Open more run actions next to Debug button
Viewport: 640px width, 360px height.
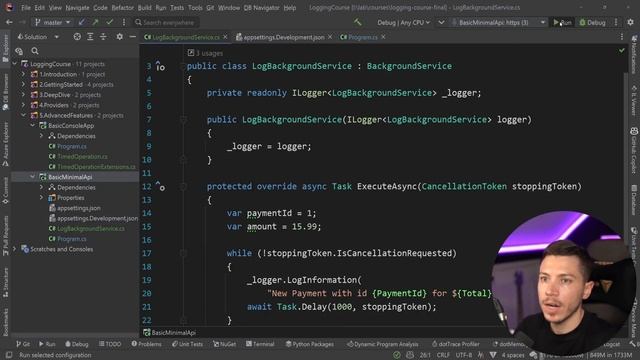[616, 22]
